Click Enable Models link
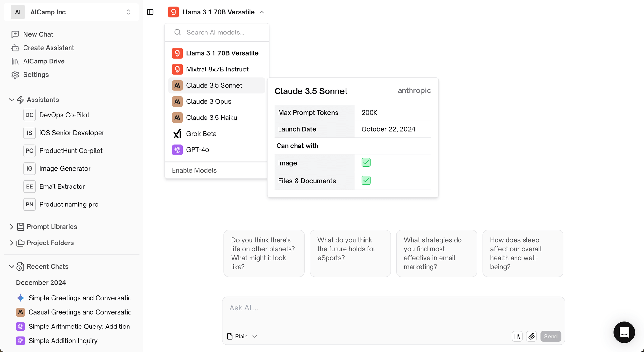 click(x=194, y=170)
